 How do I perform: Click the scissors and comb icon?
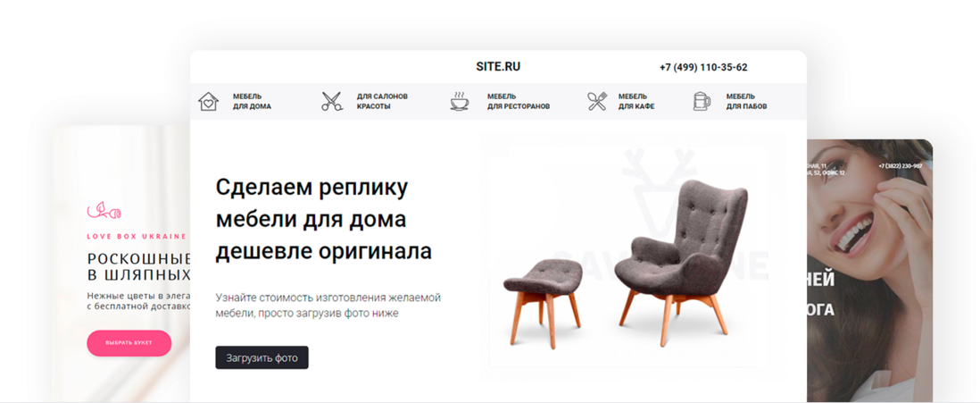[x=333, y=101]
